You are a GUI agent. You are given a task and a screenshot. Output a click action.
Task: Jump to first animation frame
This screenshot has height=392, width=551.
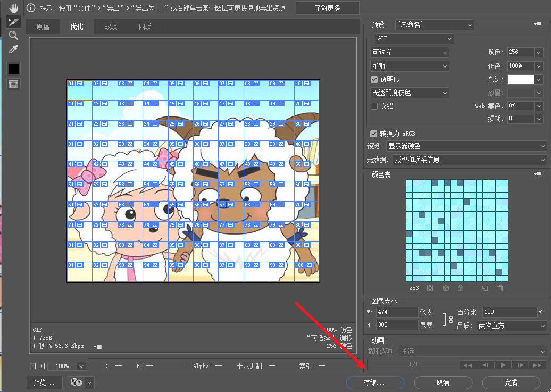click(x=467, y=365)
